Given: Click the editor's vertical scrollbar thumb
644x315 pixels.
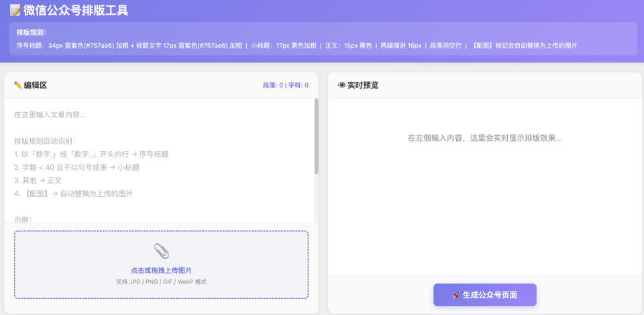Looking at the screenshot, I should (x=316, y=136).
